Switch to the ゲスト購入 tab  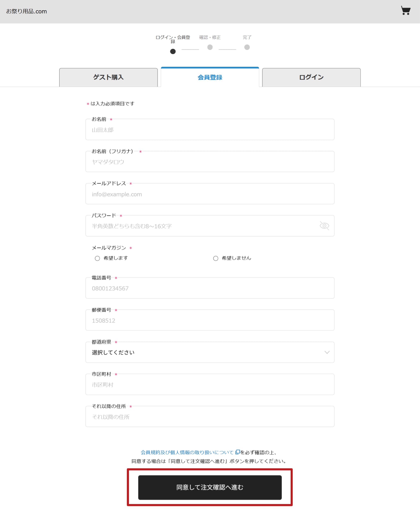click(x=108, y=77)
